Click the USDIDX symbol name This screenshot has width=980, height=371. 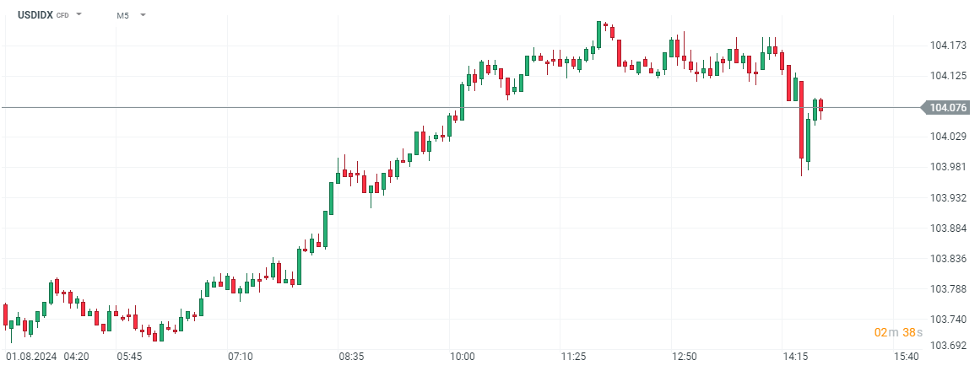click(x=36, y=15)
